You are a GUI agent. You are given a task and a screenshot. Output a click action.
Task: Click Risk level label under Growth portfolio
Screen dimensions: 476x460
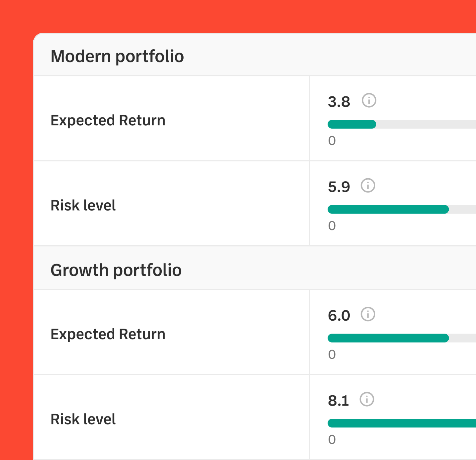[83, 419]
